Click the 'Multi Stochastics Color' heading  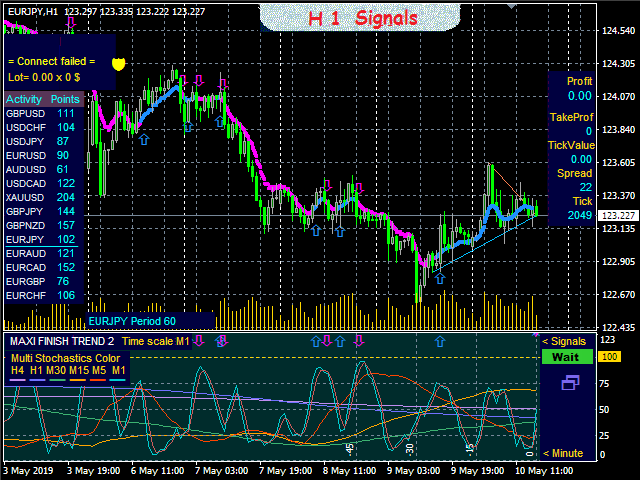coord(65,358)
